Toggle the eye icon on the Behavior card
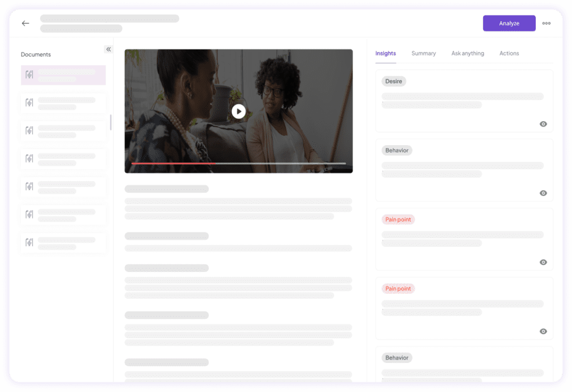Image resolution: width=572 pixels, height=392 pixels. (543, 193)
